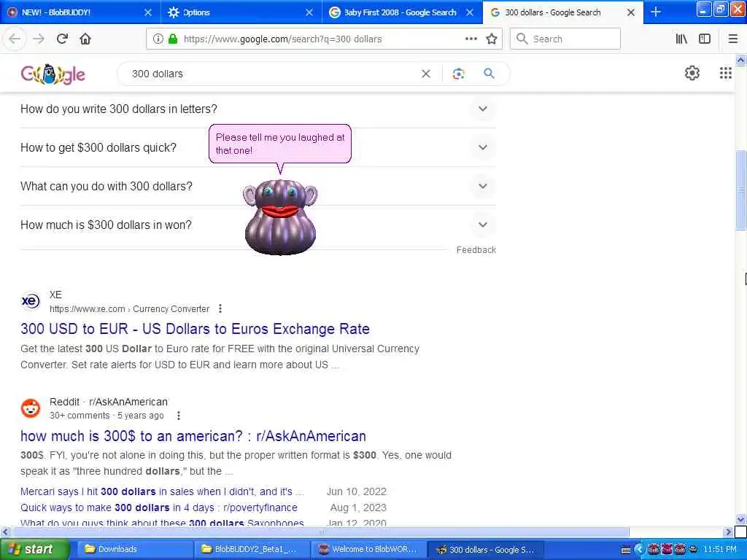The height and width of the screenshot is (560, 747).
Task: Open the Mercari 300 dollars in sales link
Action: [x=162, y=491]
